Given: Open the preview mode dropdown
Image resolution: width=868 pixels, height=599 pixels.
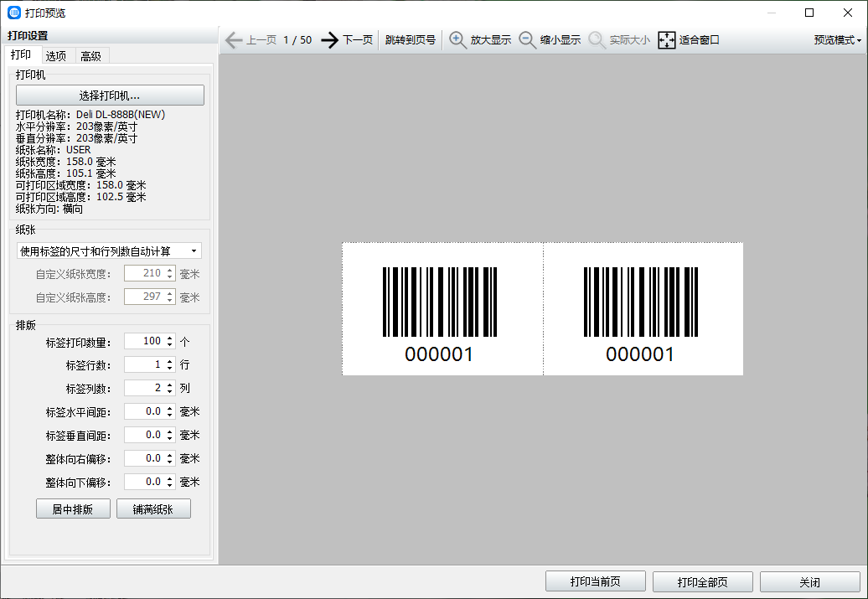Looking at the screenshot, I should click(837, 39).
